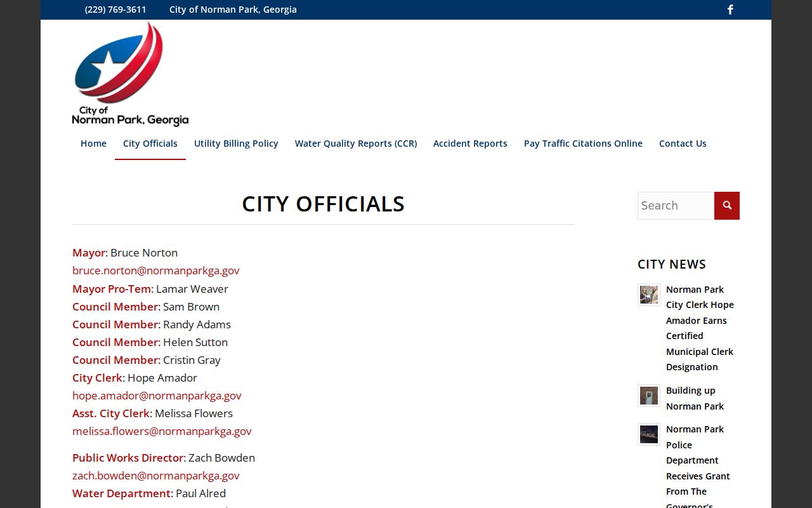Image resolution: width=812 pixels, height=508 pixels.
Task: Open the Police Department Receives Grant article
Action: click(x=698, y=465)
